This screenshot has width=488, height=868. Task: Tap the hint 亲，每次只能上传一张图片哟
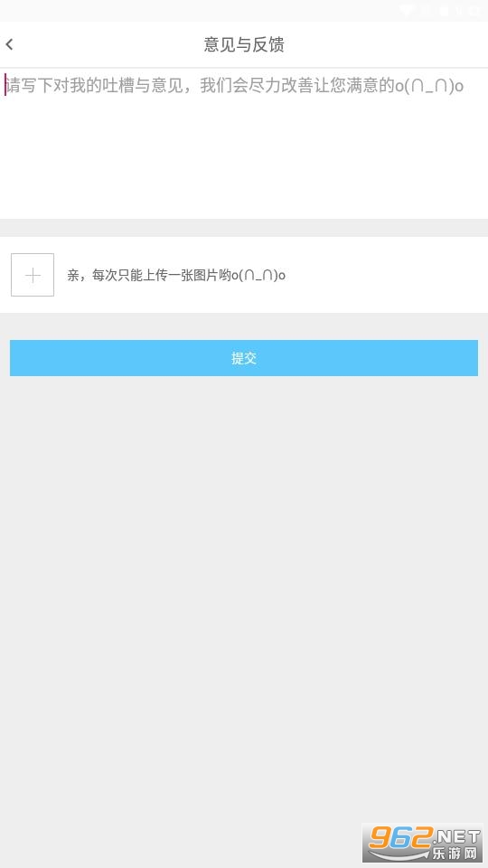click(149, 275)
